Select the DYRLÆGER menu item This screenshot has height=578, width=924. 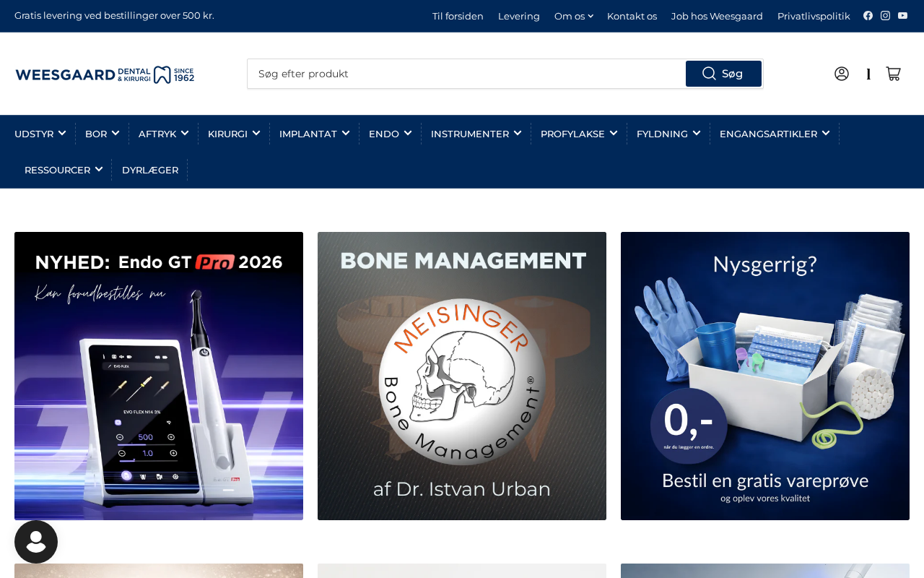pos(150,170)
